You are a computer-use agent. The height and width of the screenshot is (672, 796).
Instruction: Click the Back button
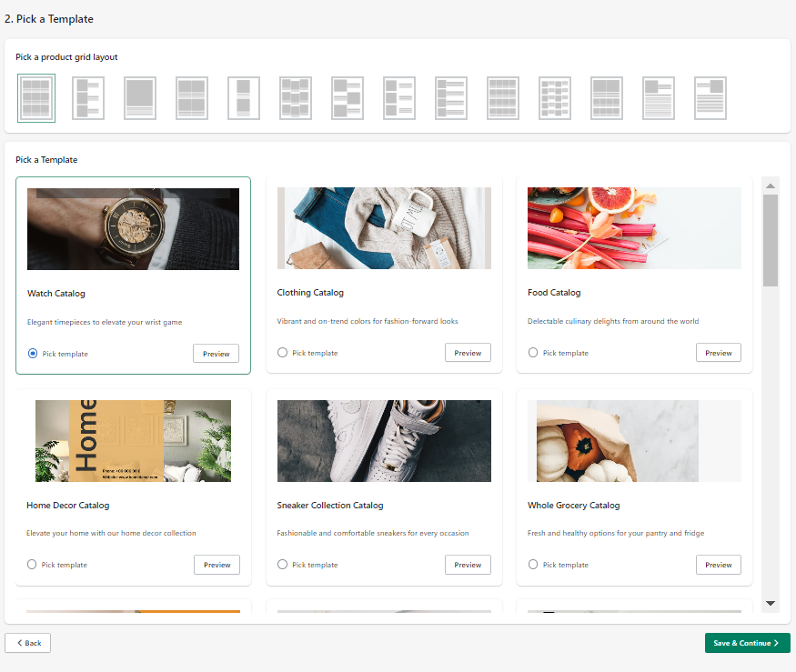tap(28, 643)
